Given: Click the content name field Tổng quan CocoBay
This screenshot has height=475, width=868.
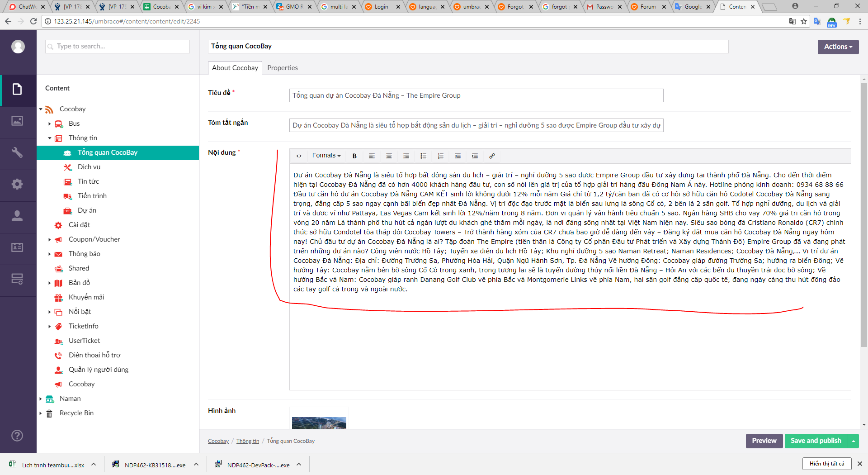Looking at the screenshot, I should (x=468, y=46).
